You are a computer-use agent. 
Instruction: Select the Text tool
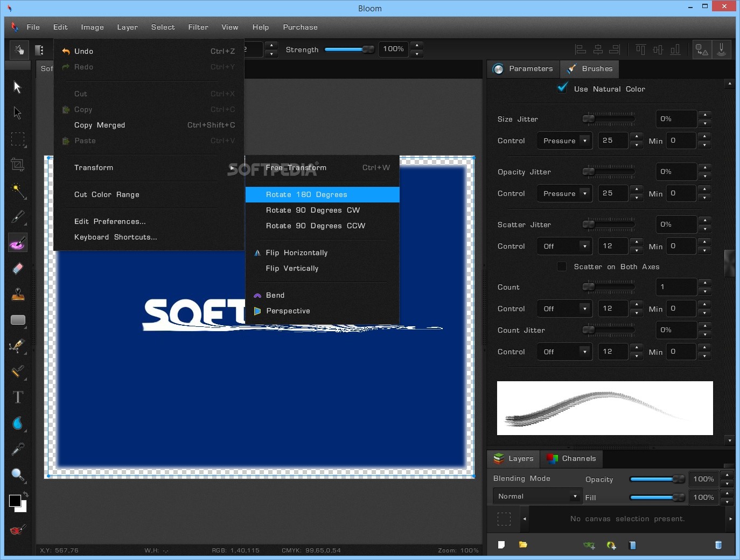[18, 397]
